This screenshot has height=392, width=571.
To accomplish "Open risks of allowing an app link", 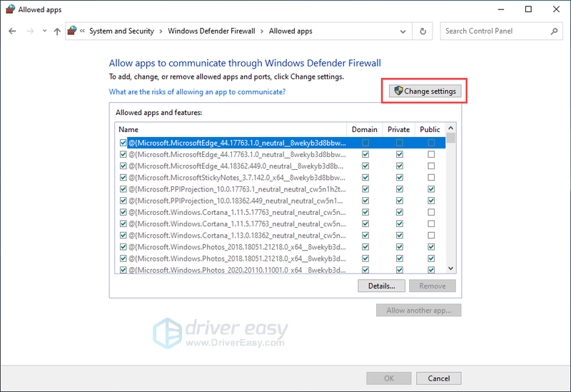I will [197, 92].
